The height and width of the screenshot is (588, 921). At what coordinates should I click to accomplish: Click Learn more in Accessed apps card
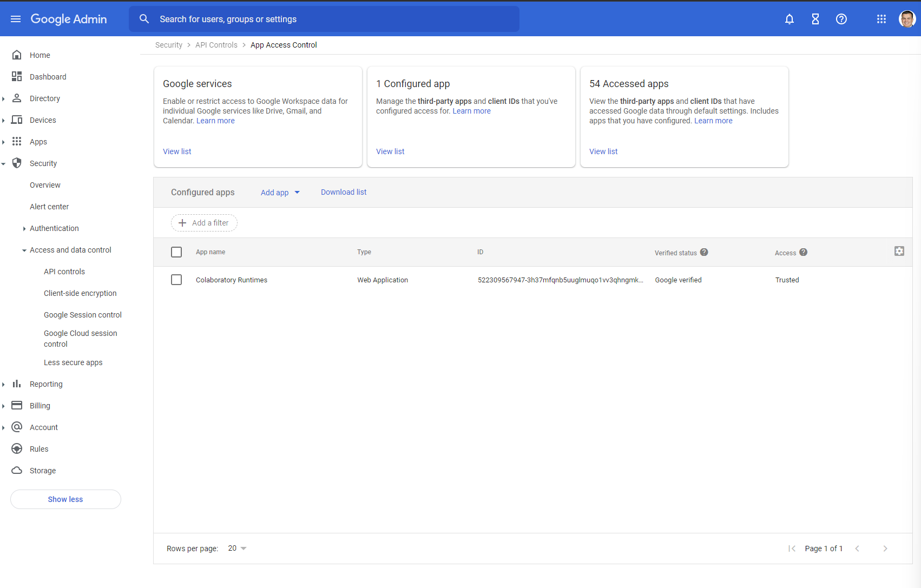[x=713, y=121]
